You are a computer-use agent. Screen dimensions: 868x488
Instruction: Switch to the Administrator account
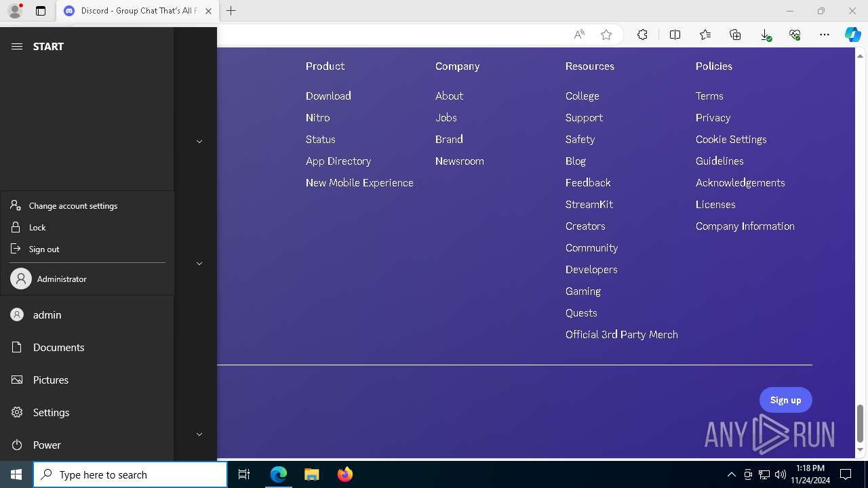coord(87,279)
